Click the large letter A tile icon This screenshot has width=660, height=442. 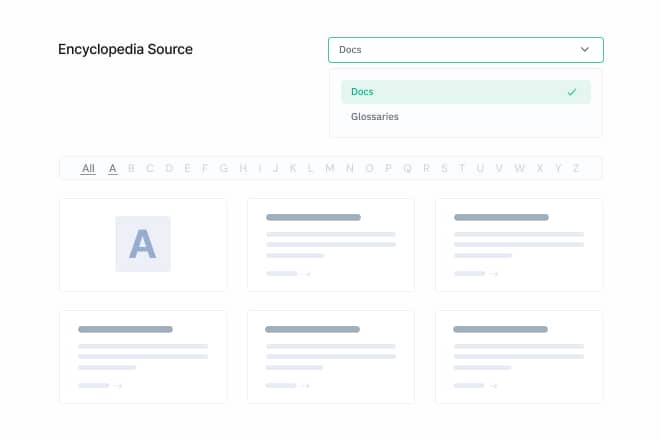142,244
